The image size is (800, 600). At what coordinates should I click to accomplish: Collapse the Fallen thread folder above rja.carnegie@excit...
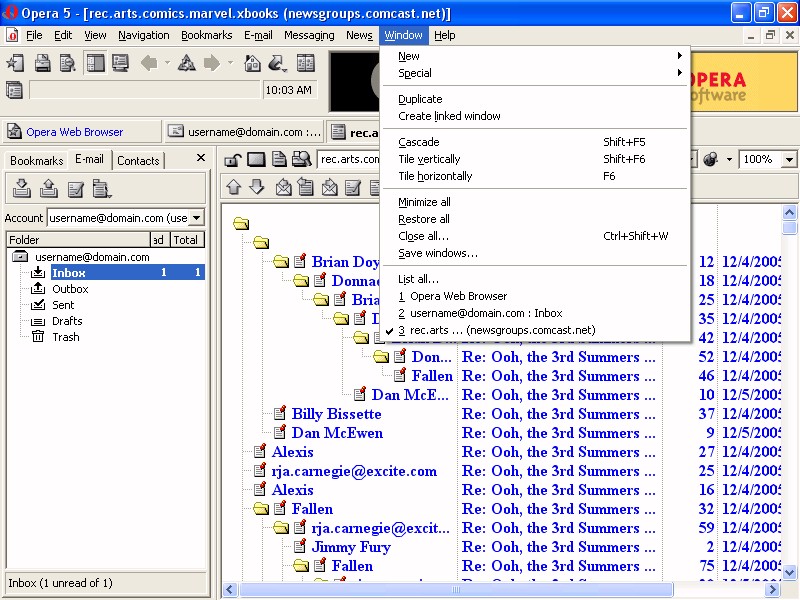261,508
